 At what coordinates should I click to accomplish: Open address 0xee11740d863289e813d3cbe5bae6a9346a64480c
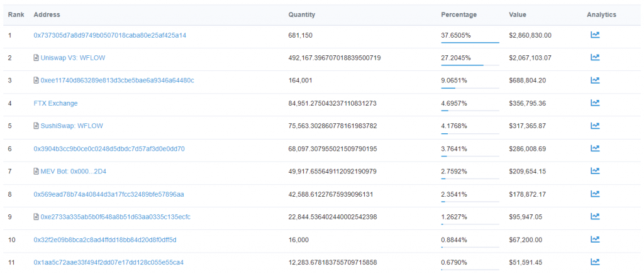[117, 80]
